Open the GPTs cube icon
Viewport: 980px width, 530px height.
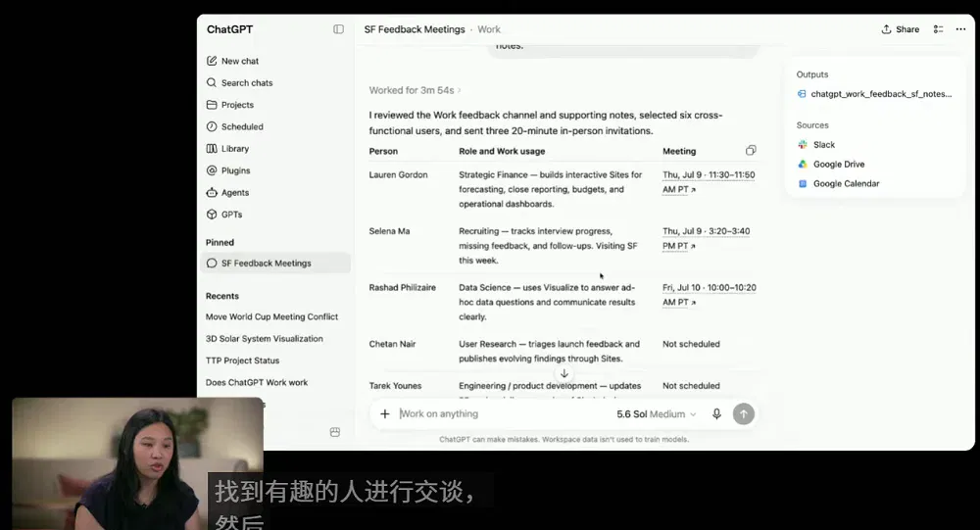tap(212, 215)
